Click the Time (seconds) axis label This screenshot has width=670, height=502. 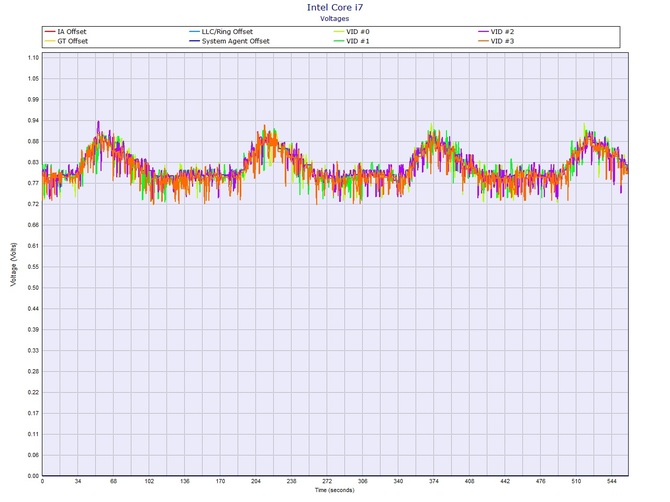[x=335, y=490]
